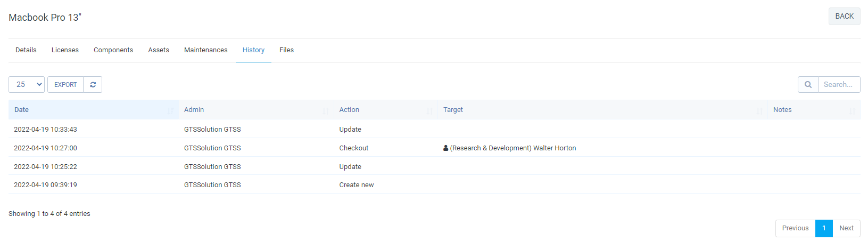The height and width of the screenshot is (241, 868).
Task: Open the Walter Horton checkout target link
Action: (513, 148)
